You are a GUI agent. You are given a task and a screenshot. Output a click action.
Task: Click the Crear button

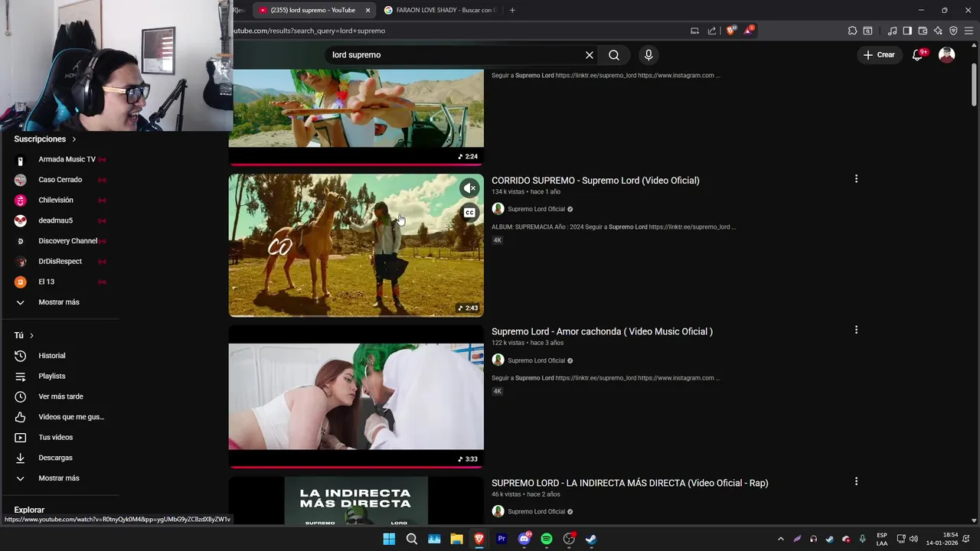pos(879,55)
